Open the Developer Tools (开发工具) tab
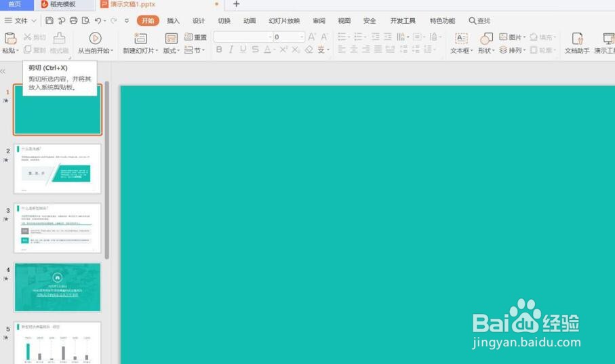Viewport: 615px width, 364px height. (x=403, y=20)
